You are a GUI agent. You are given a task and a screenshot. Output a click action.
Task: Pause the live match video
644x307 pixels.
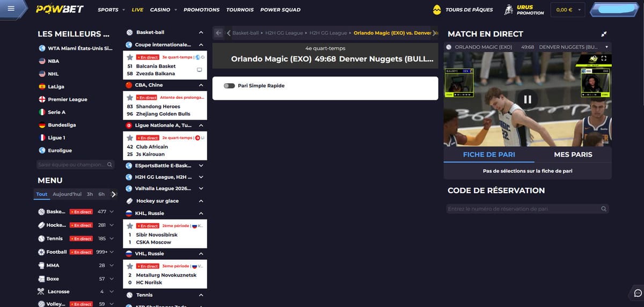pos(528,99)
